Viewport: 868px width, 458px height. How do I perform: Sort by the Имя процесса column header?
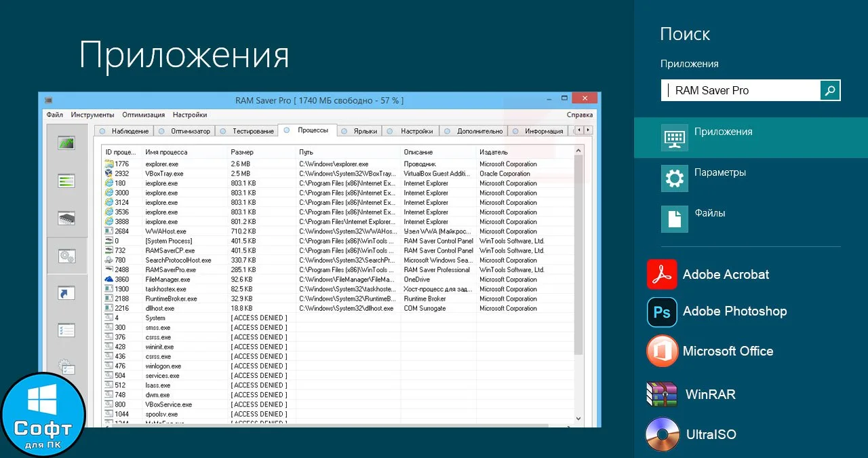[x=185, y=152]
